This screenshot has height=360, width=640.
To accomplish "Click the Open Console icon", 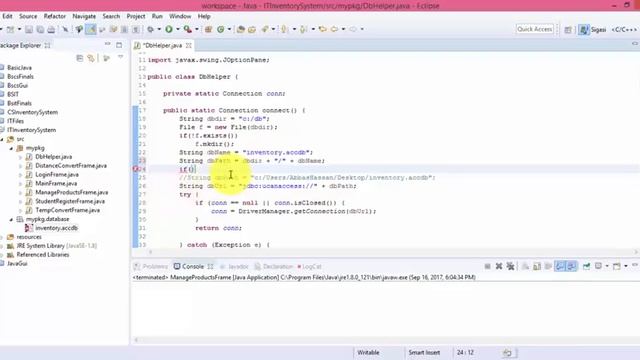I will click(x=617, y=267).
